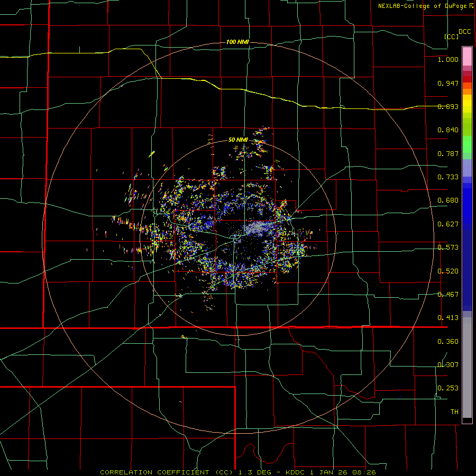Select the 0.680 scale value

(x=448, y=200)
